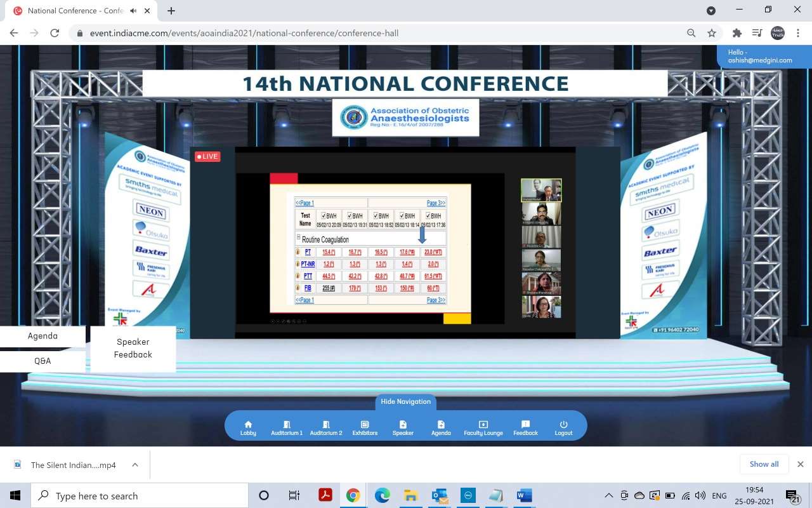
Task: Uncheck the BWH checkbox dated 18:52
Action: pos(376,216)
